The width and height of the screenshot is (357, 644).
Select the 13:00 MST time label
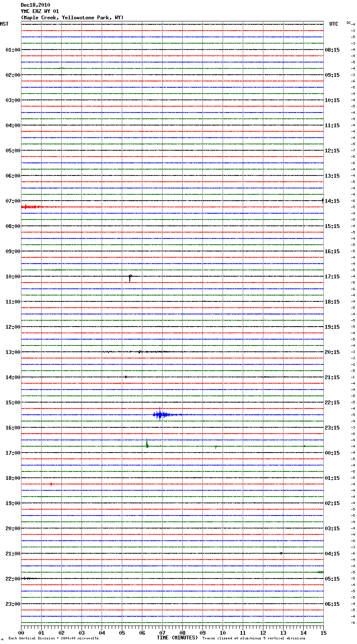[13, 352]
